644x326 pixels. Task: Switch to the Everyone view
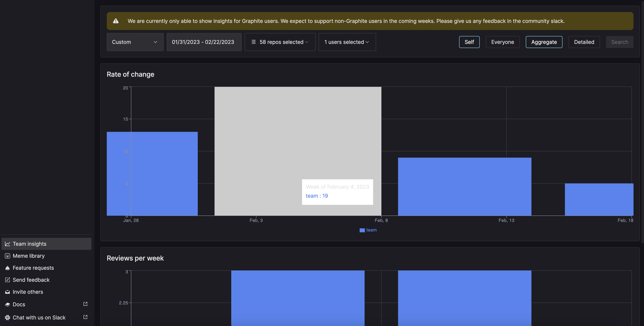click(503, 42)
